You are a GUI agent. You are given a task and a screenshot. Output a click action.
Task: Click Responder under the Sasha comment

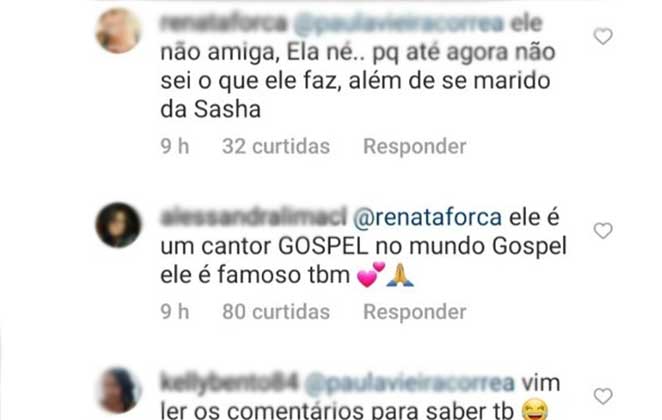coord(415,146)
